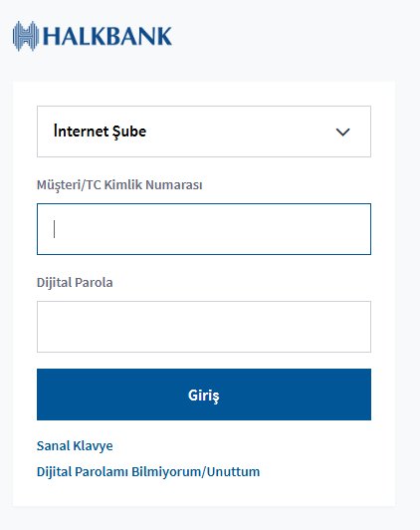
Task: Click the HALKBANK wordmark text
Action: [x=107, y=36]
